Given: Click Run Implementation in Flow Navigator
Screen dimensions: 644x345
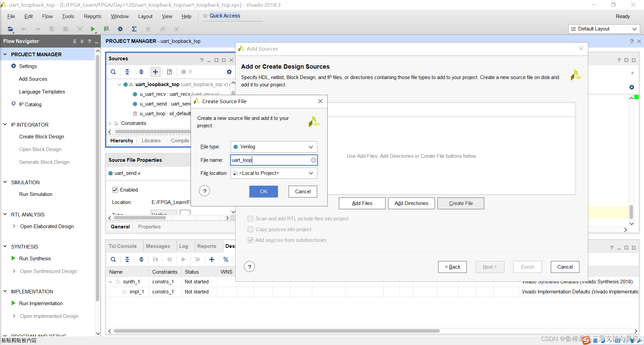Looking at the screenshot, I should [41, 303].
